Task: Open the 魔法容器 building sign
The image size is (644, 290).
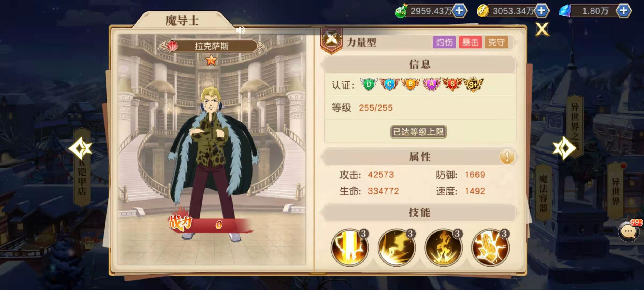Action: [543, 193]
